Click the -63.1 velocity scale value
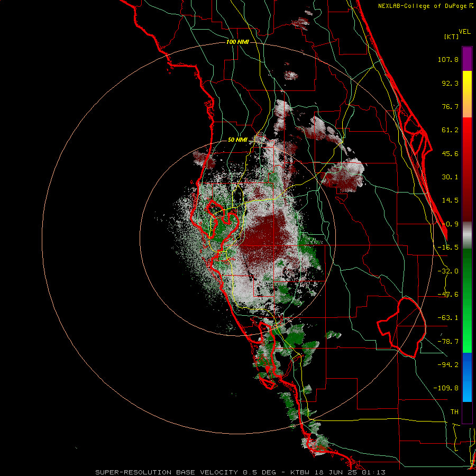This screenshot has width=476, height=476. point(448,318)
